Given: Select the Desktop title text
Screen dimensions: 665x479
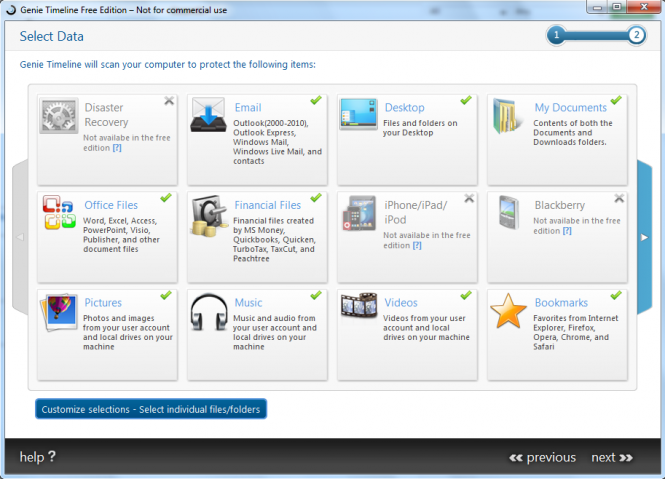Looking at the screenshot, I should (404, 108).
